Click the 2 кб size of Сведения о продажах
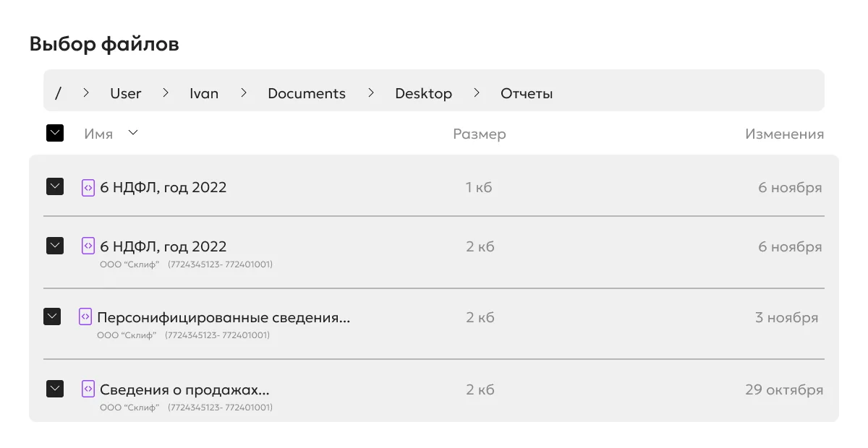The image size is (868, 448). click(x=480, y=389)
